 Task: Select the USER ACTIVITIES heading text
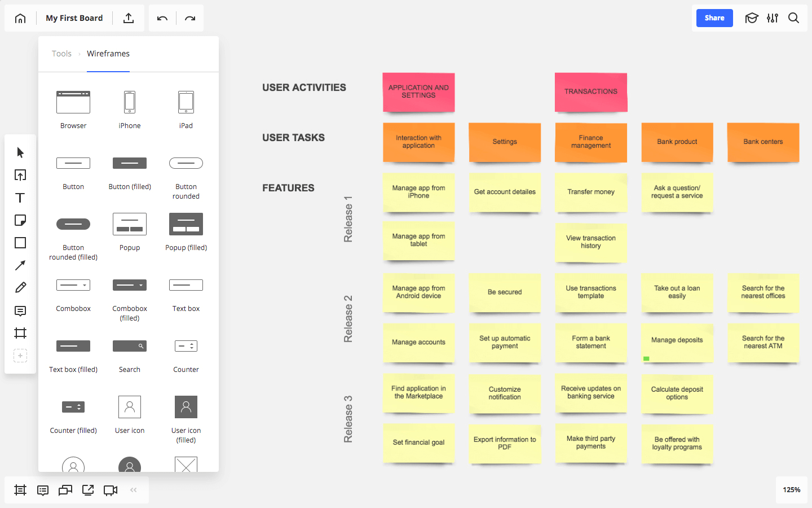point(304,87)
